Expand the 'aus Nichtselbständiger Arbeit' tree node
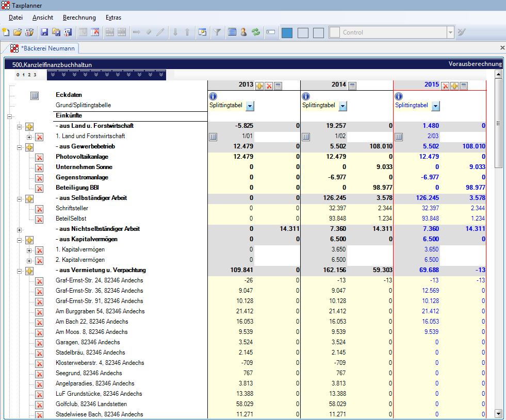 click(x=19, y=229)
